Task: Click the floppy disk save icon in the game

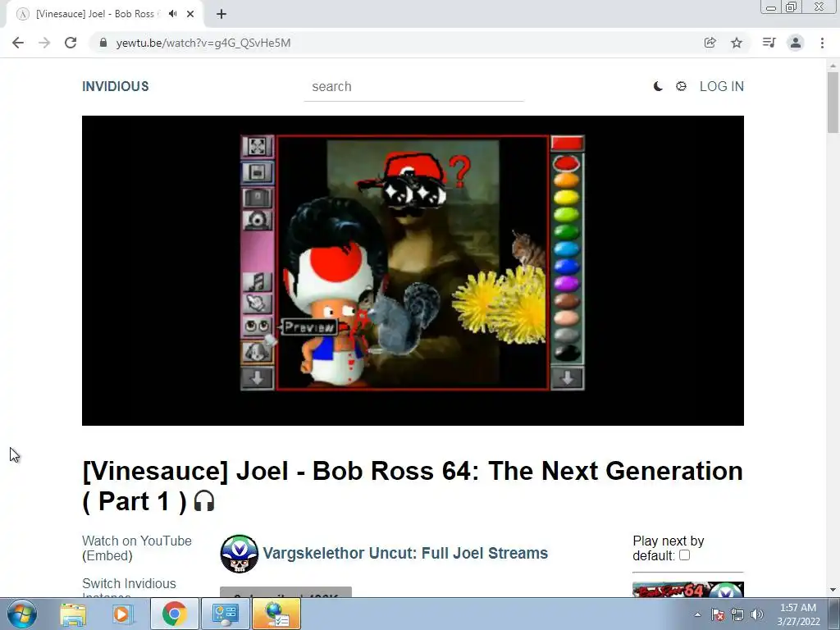Action: coord(257,172)
